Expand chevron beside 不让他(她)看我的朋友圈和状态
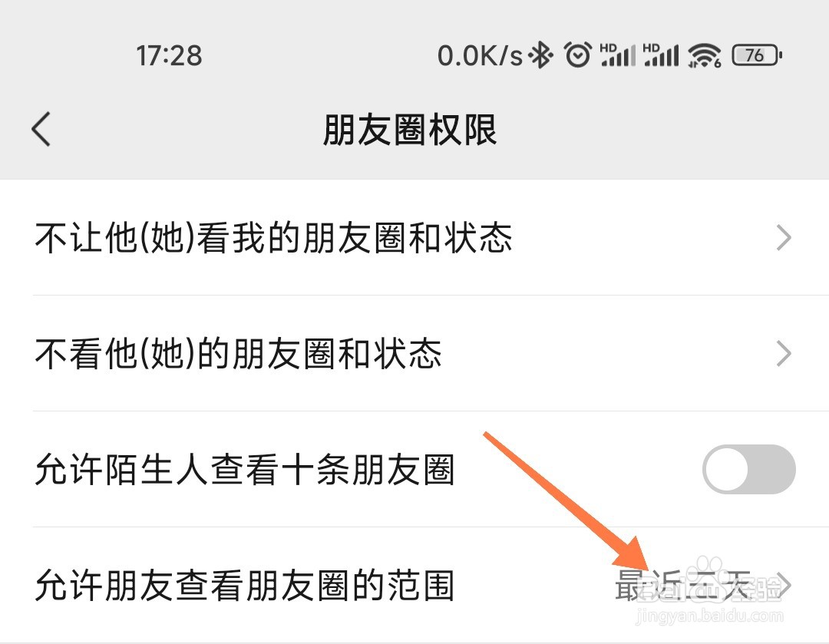829x644 pixels. tap(784, 237)
